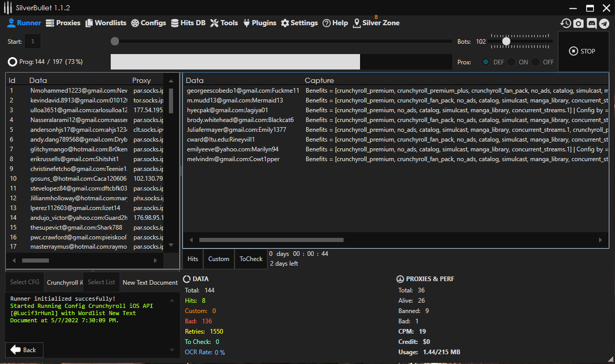615x364 pixels.
Task: Select the bot row with Id 17
Action: click(x=85, y=247)
